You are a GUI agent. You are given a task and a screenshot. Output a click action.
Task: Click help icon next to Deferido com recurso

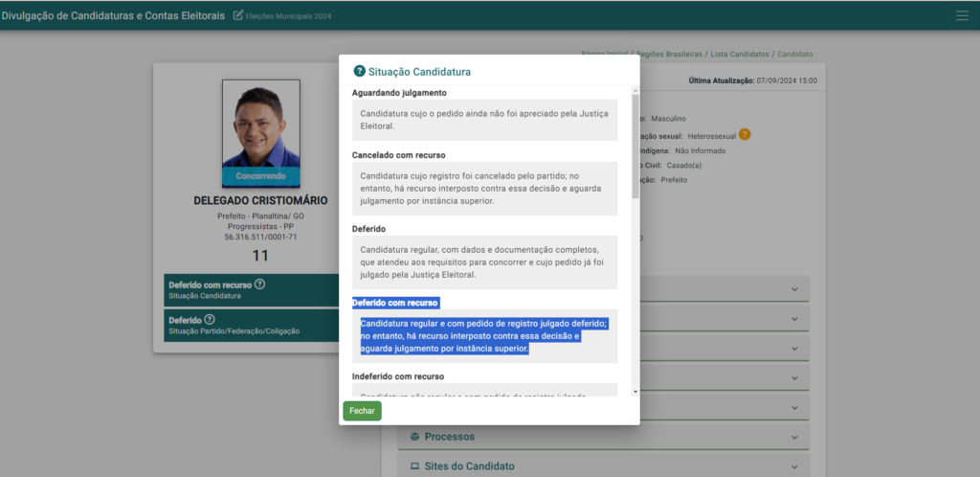tap(260, 284)
